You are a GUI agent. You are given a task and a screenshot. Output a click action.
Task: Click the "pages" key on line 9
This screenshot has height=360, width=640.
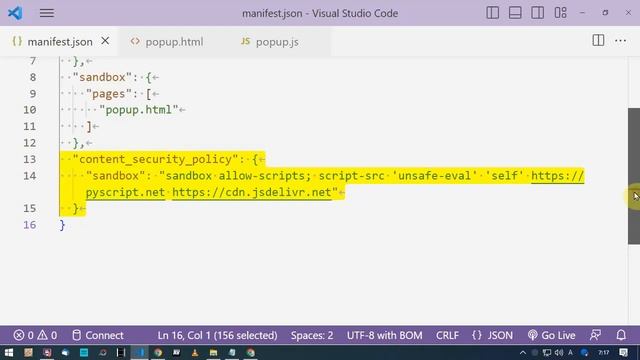[109, 94]
